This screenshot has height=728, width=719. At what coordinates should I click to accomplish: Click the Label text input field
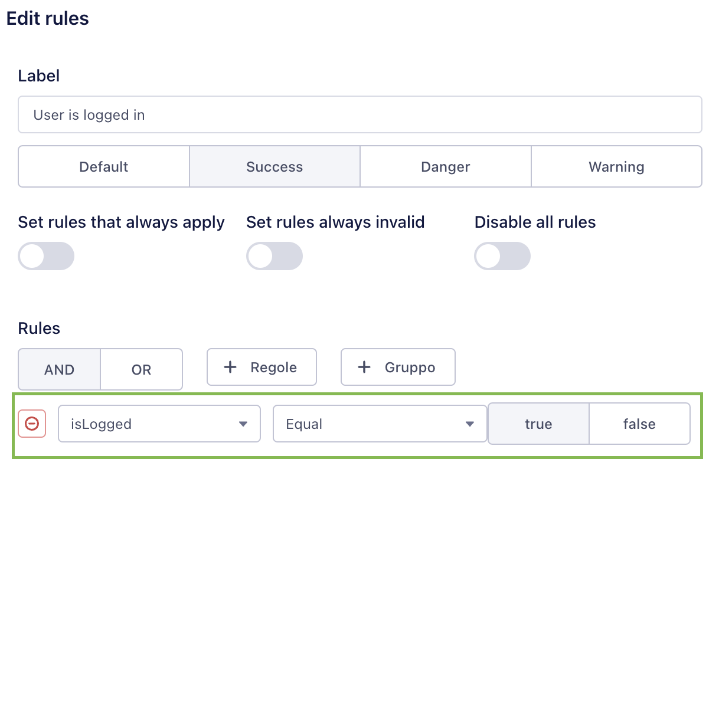(x=359, y=114)
